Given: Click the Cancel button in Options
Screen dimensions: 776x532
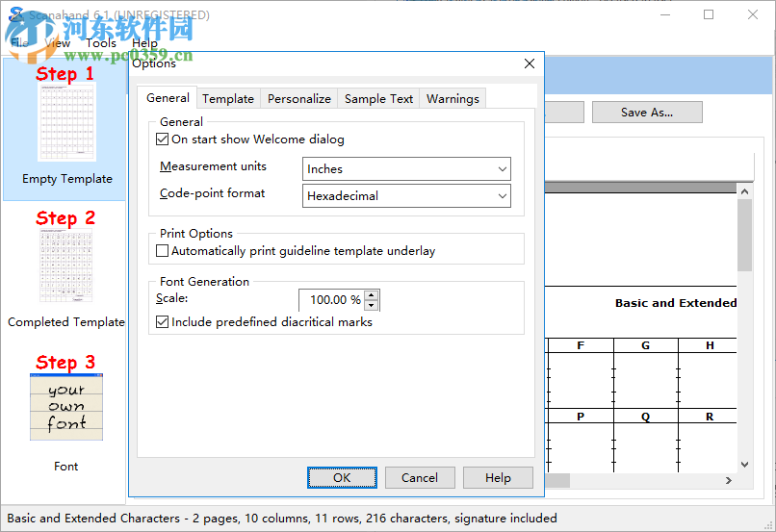Looking at the screenshot, I should (420, 477).
